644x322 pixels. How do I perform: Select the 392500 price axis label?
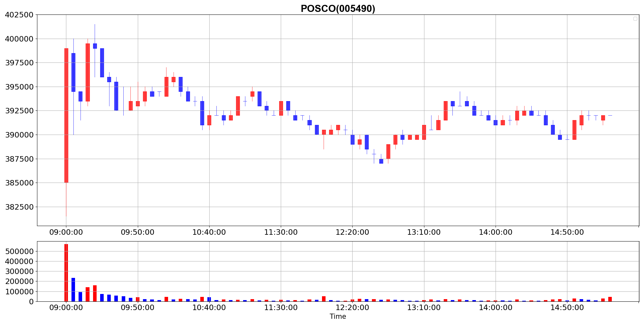tap(19, 111)
